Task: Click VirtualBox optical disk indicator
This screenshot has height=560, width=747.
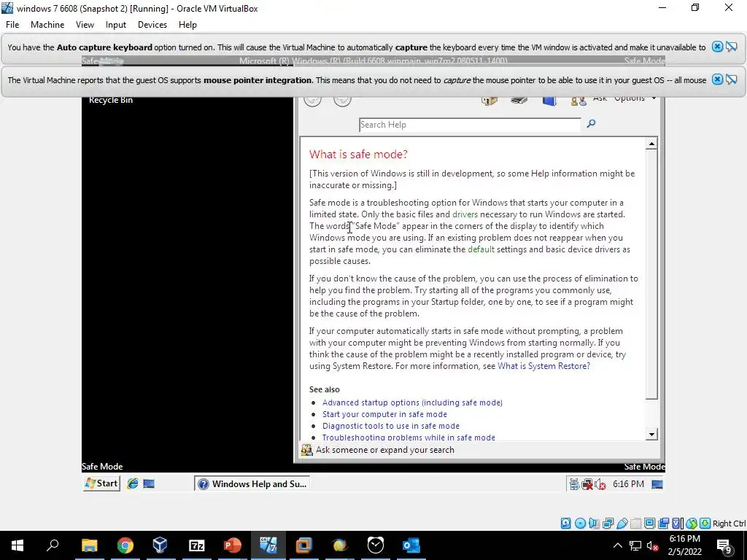Action: [580, 524]
